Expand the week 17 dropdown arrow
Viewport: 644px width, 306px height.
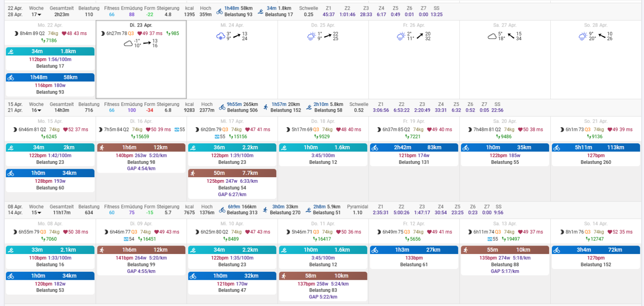[39, 15]
